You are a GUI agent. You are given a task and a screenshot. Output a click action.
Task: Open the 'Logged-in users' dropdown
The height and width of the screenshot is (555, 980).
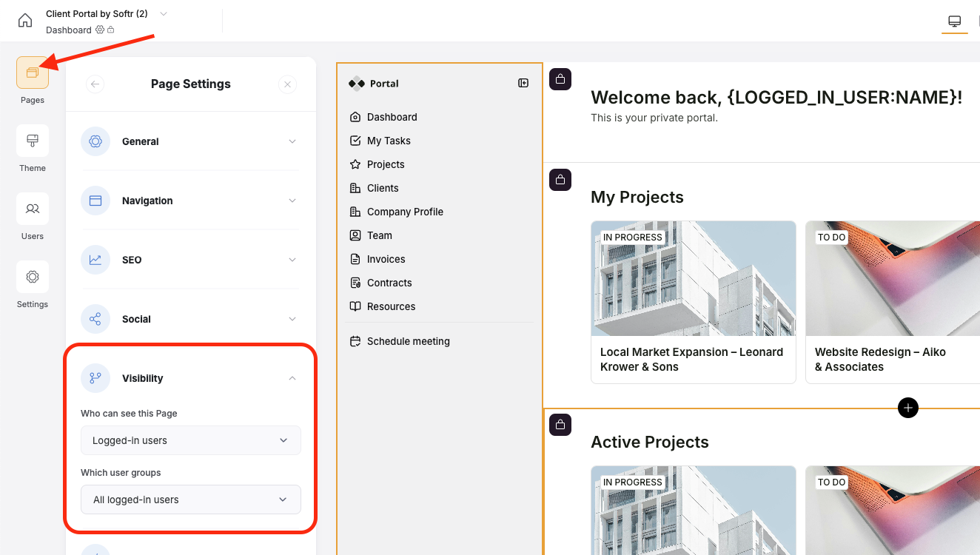coord(191,440)
